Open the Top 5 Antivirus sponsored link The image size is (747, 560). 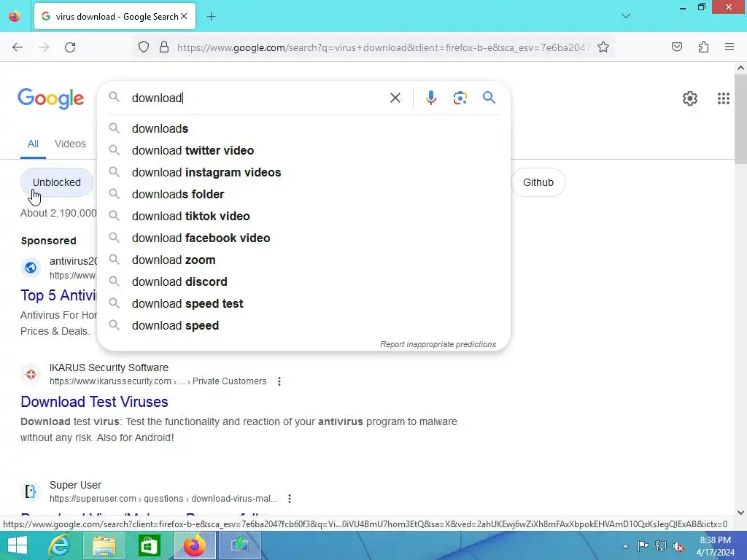point(58,295)
